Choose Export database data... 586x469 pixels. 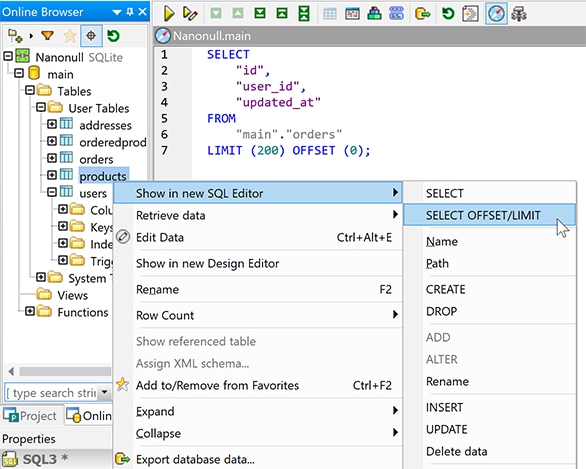pyautogui.click(x=258, y=459)
